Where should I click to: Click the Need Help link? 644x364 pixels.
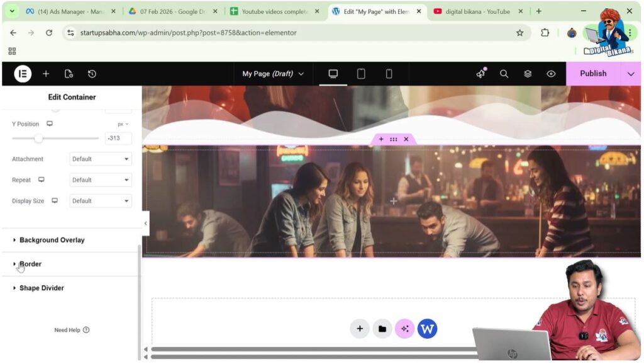[x=72, y=330]
